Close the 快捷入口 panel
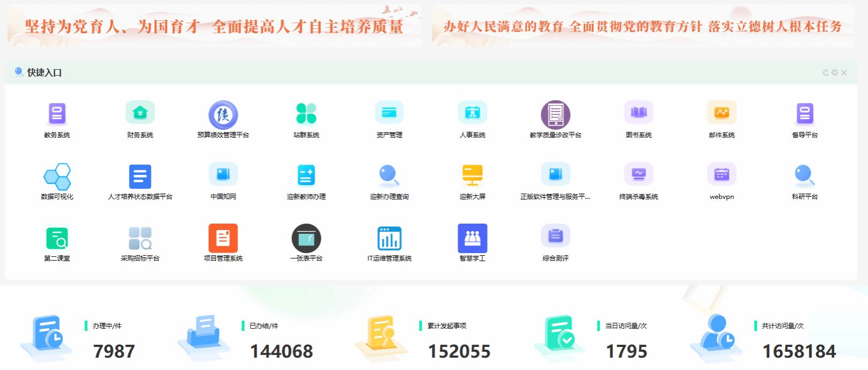The width and height of the screenshot is (868, 370). pos(844,72)
